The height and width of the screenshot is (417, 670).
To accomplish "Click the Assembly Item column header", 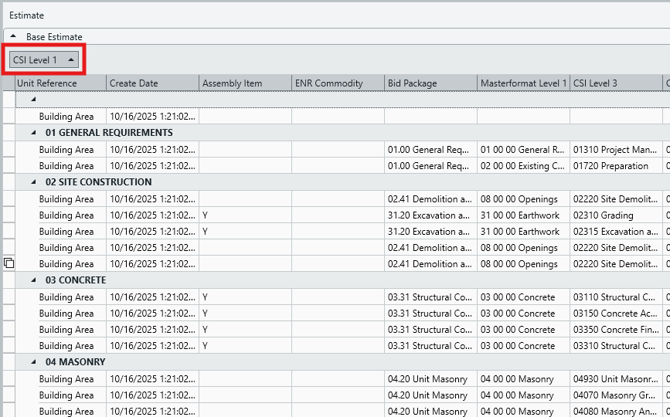I will click(x=245, y=83).
